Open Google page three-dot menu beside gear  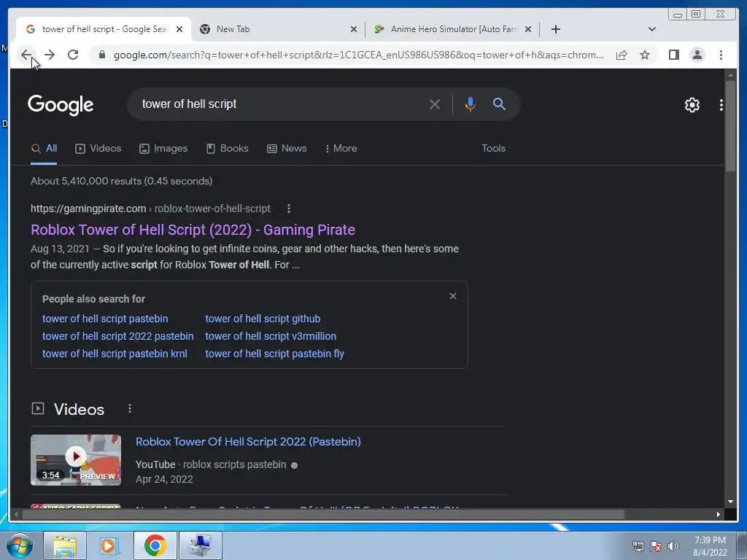721,105
